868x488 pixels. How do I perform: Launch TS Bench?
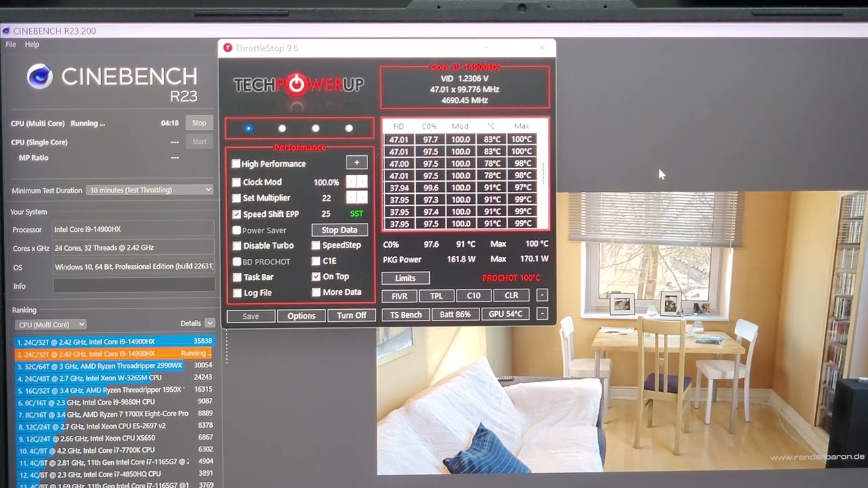(x=406, y=314)
